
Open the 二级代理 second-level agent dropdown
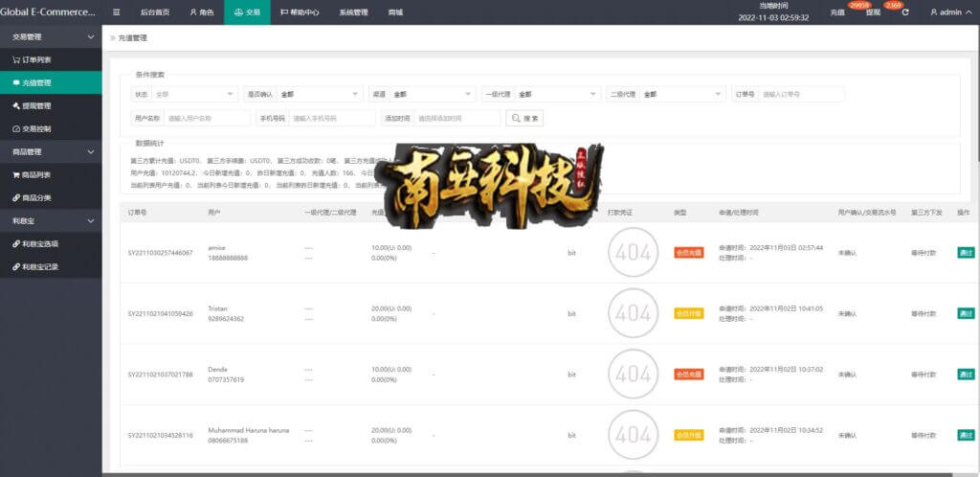(x=682, y=95)
